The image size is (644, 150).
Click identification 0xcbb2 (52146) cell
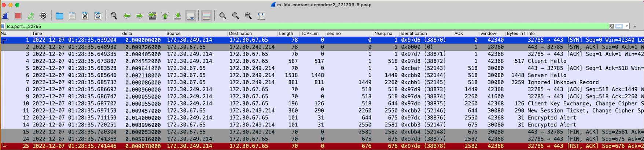point(423,111)
